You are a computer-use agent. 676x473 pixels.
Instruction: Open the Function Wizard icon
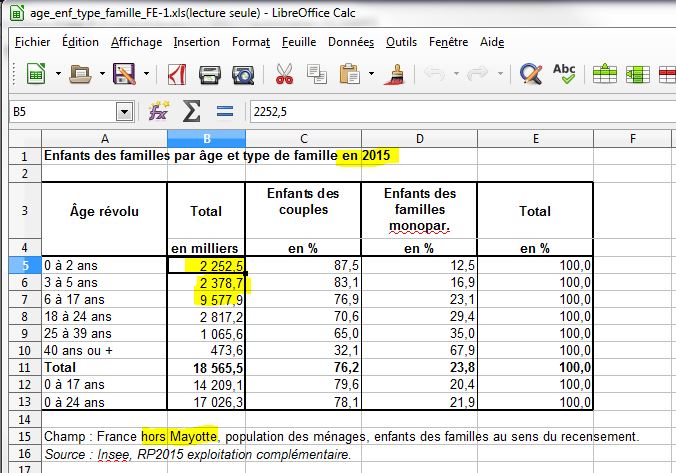click(157, 112)
